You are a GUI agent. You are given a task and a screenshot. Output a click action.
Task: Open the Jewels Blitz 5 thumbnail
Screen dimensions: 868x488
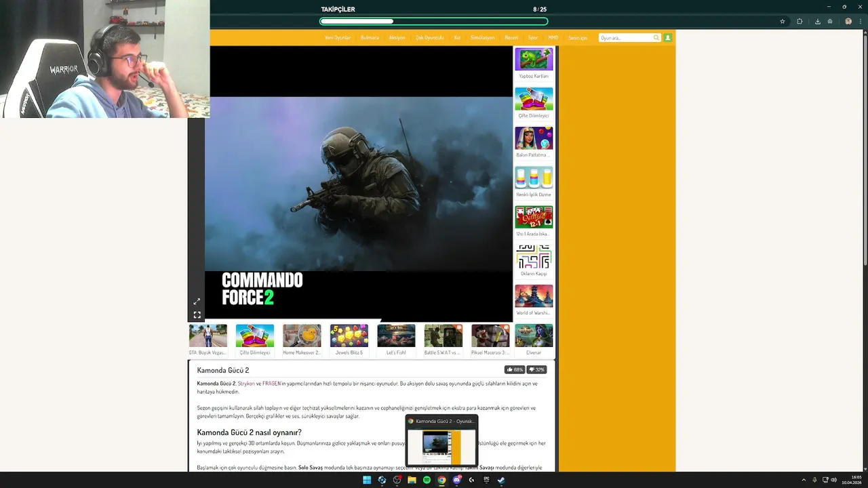click(x=349, y=336)
